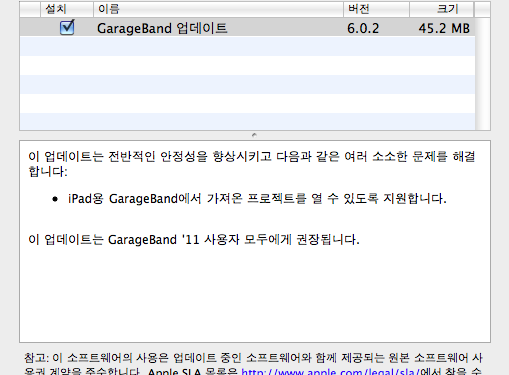The height and width of the screenshot is (375, 509).
Task: Sort updates by the 설치 column header
Action: (x=67, y=9)
